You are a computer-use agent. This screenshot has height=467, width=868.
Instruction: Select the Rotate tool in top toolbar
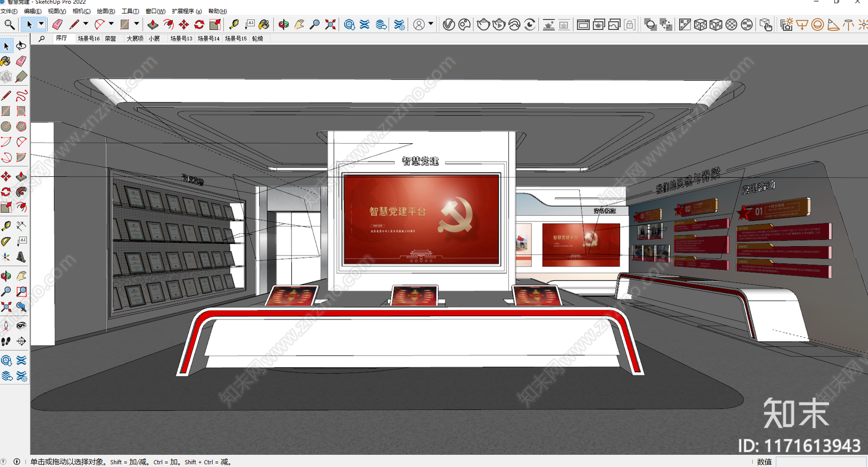coord(200,24)
